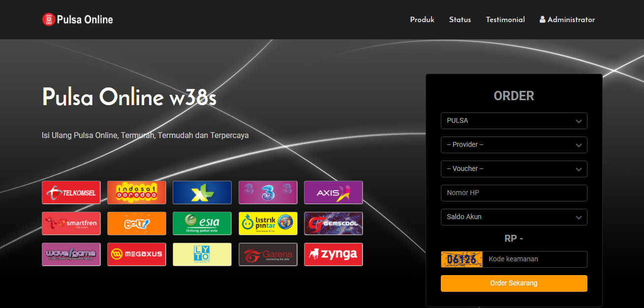The image size is (644, 308).
Task: Choose the XL provider logo
Action: tap(202, 193)
